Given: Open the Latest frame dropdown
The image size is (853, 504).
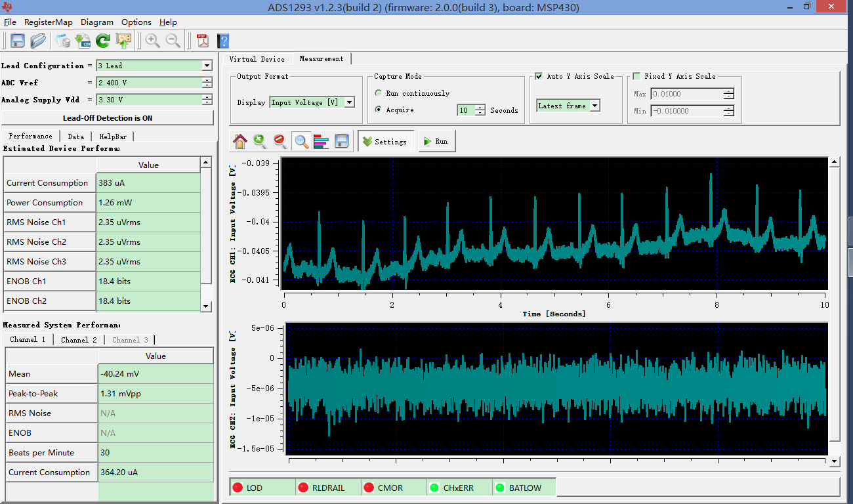Looking at the screenshot, I should 594,106.
